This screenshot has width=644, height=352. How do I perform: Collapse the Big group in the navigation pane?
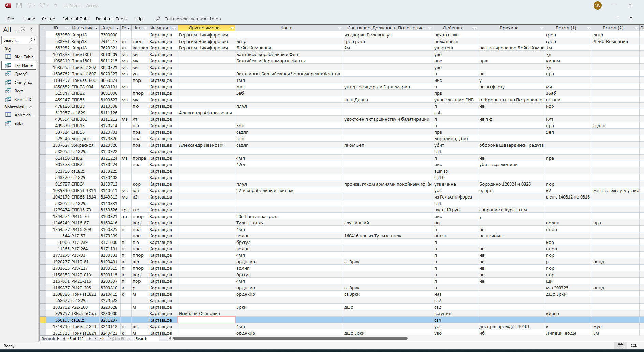[31, 49]
